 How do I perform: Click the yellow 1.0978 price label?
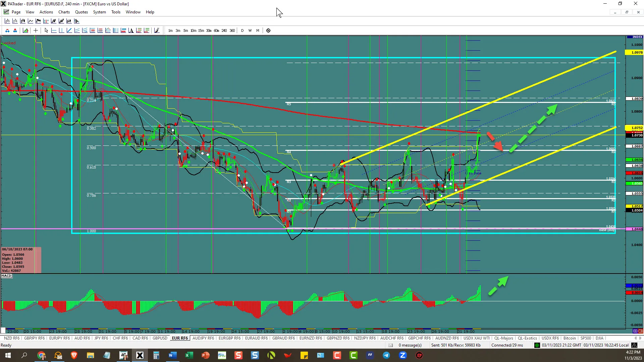click(635, 53)
